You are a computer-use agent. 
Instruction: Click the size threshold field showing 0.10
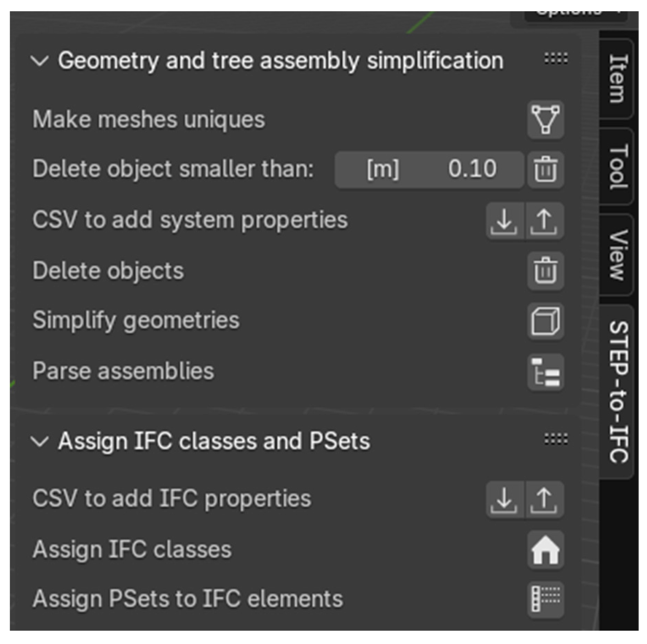[429, 170]
